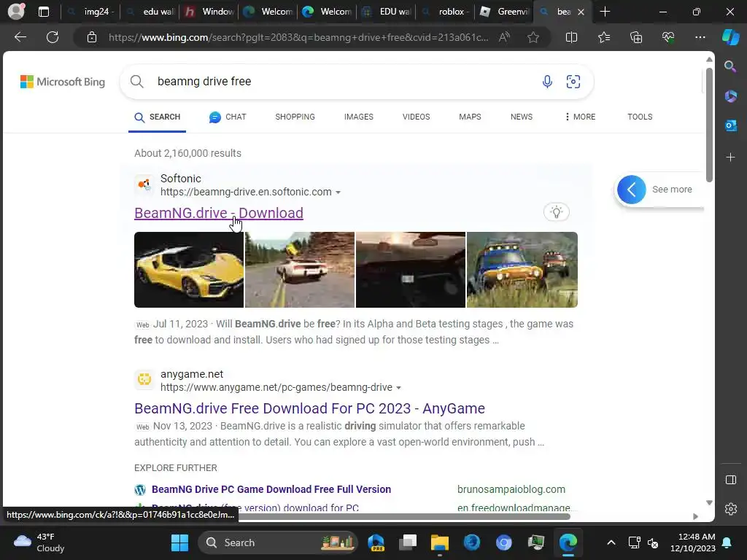Viewport: 747px width, 560px height.
Task: Open File Explorer from taskbar
Action: click(439, 542)
